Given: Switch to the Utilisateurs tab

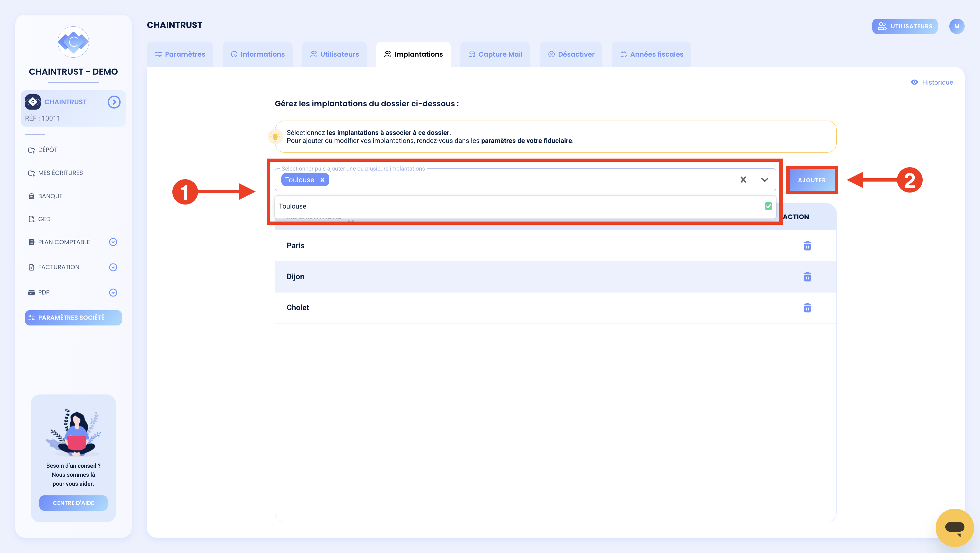Looking at the screenshot, I should (x=334, y=54).
